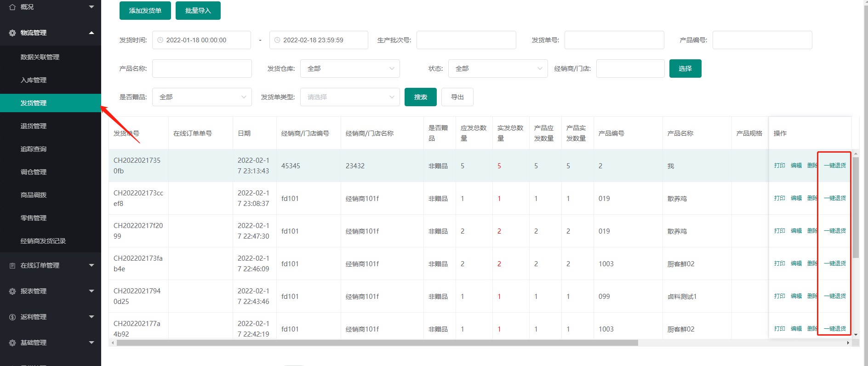This screenshot has width=868, height=366.
Task: Open 调仓管理 menu item
Action: [51, 172]
